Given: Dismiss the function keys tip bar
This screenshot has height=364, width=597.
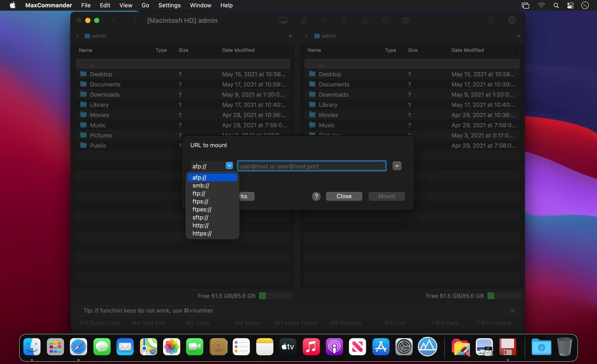Looking at the screenshot, I should click(512, 311).
